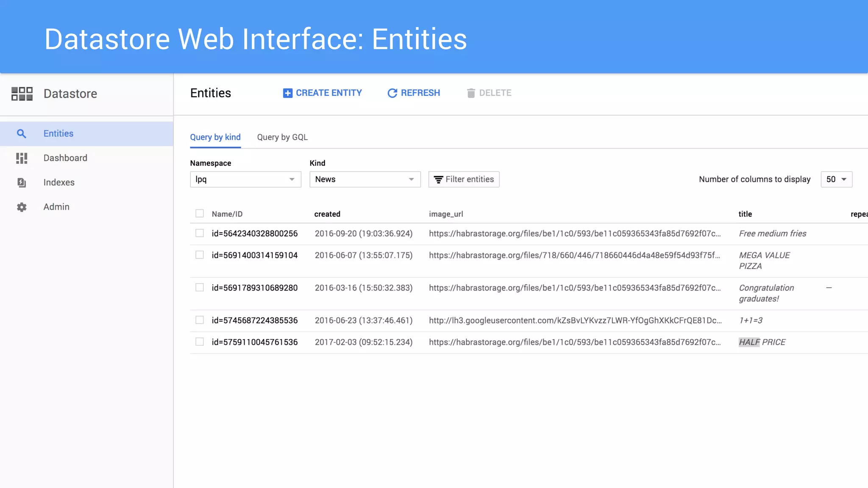Switch to the Query by kind tab

point(215,137)
